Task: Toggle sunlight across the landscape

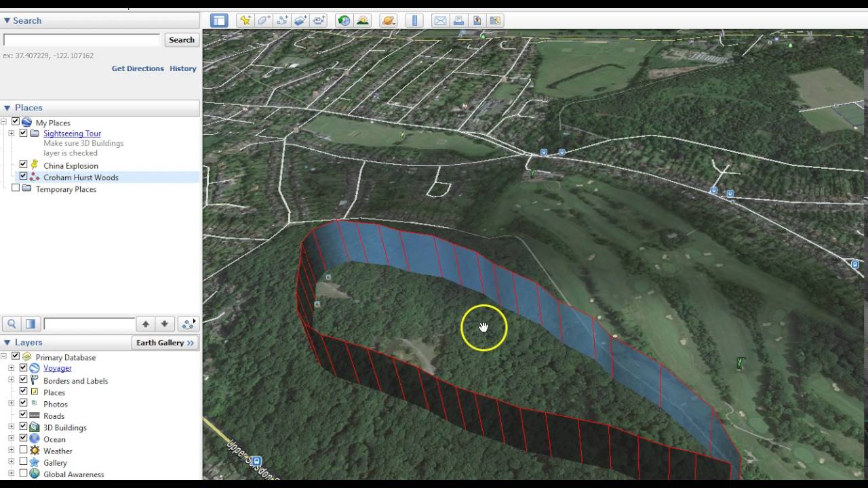Action: tap(363, 20)
